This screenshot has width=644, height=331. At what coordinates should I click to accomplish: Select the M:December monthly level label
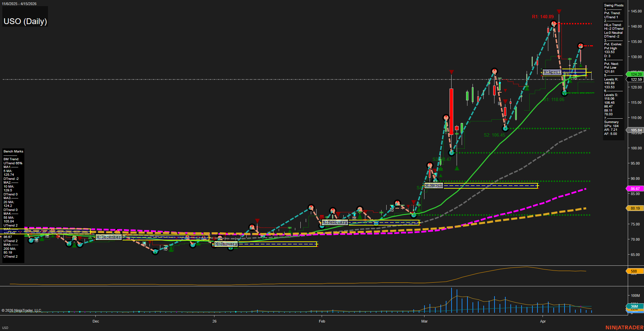(108, 237)
